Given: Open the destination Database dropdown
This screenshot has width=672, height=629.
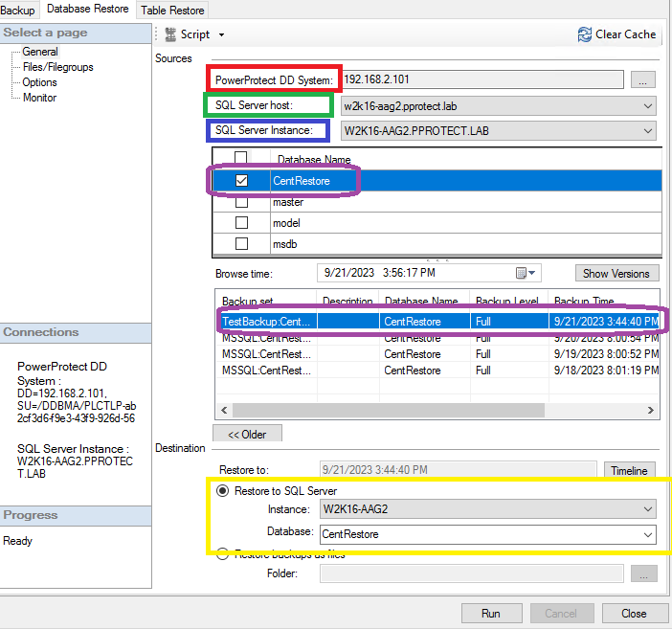Looking at the screenshot, I should (648, 534).
